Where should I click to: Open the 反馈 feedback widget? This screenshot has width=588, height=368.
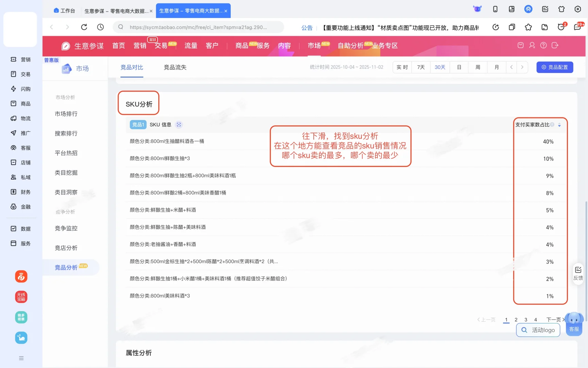pyautogui.click(x=578, y=274)
